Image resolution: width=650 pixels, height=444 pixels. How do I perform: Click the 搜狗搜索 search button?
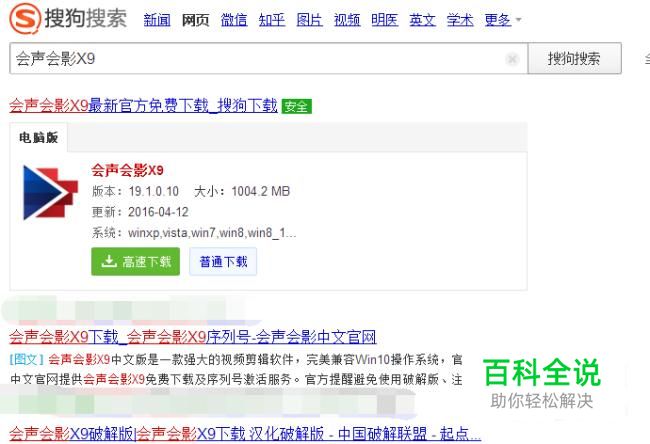(575, 58)
